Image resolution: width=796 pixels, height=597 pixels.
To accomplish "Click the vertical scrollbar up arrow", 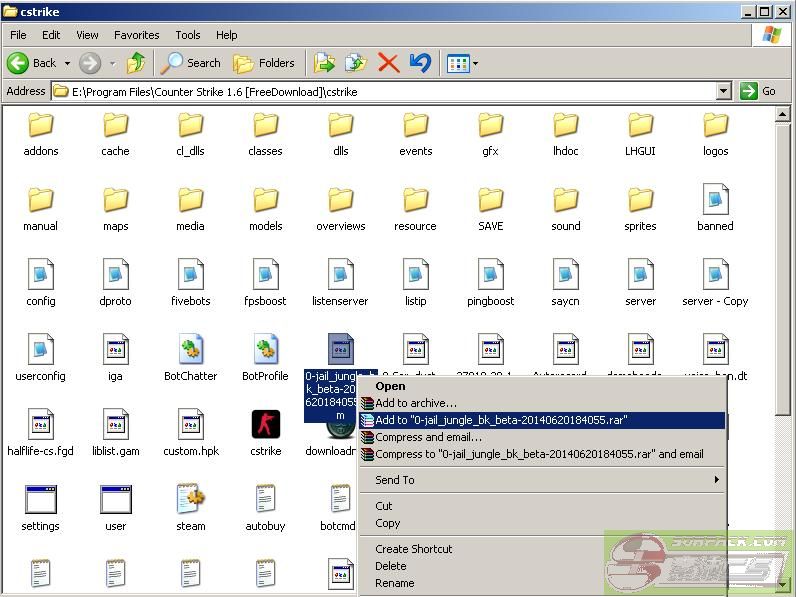I will [x=783, y=114].
